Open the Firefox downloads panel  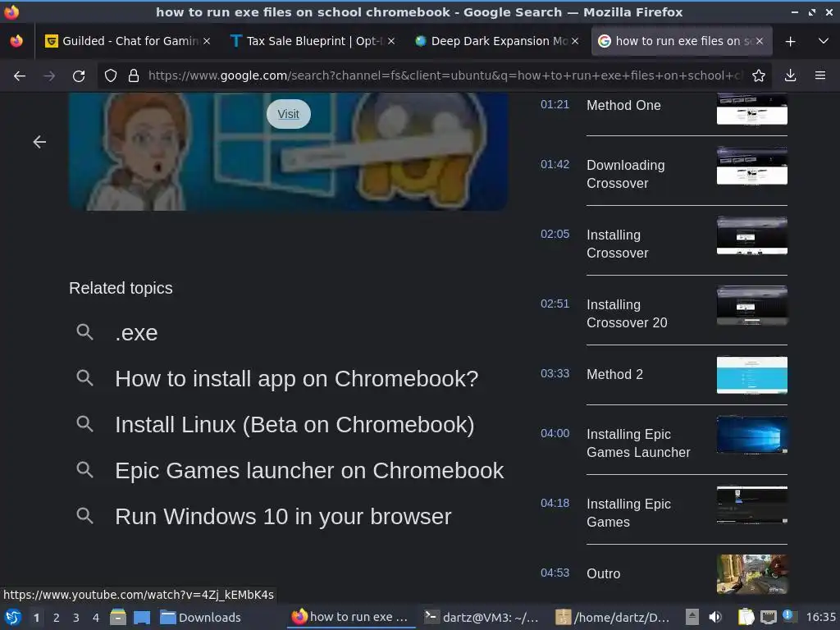(790, 76)
